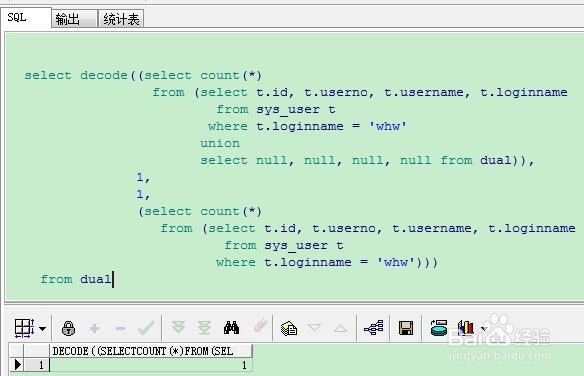Image resolution: width=584 pixels, height=376 pixels.
Task: Open linked query tree icon
Action: (374, 328)
